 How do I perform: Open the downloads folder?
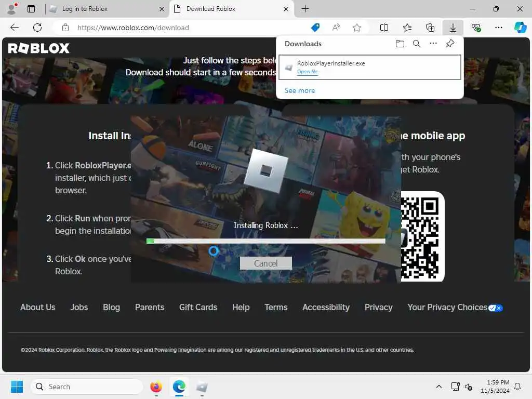(x=400, y=44)
